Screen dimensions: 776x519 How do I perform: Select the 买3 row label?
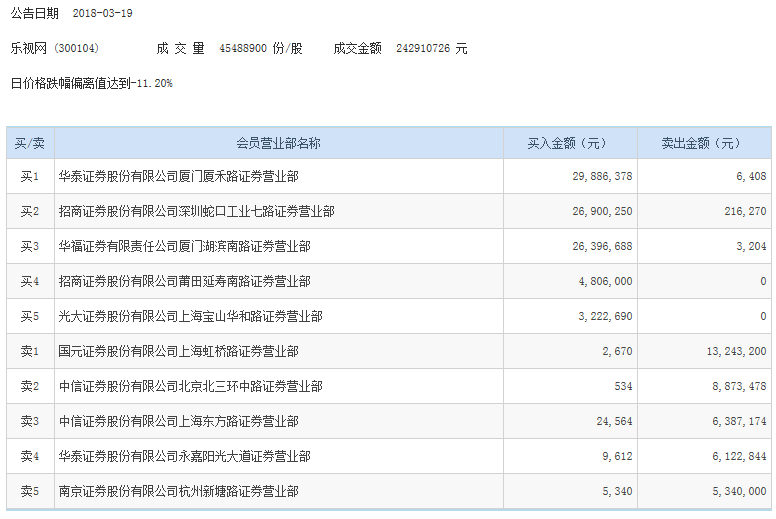[x=30, y=246]
